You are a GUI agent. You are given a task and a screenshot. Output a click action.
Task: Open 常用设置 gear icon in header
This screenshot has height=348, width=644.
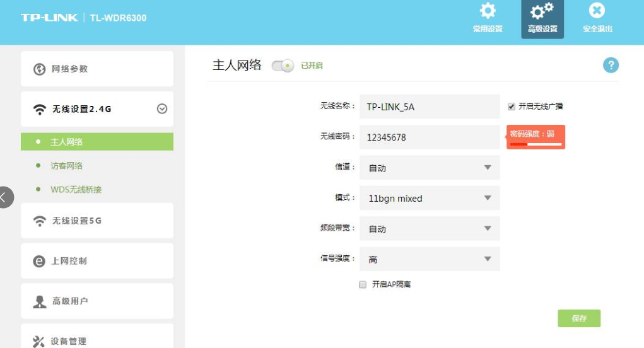pyautogui.click(x=488, y=11)
